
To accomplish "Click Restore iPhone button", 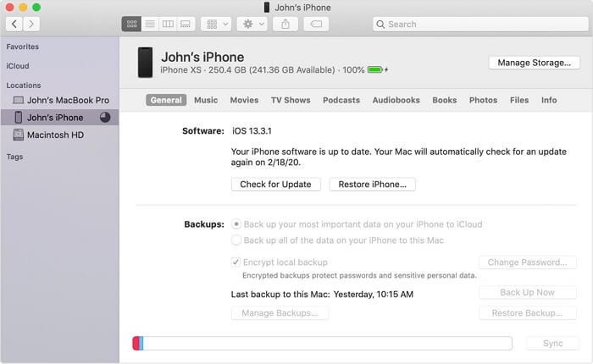I will pos(372,185).
